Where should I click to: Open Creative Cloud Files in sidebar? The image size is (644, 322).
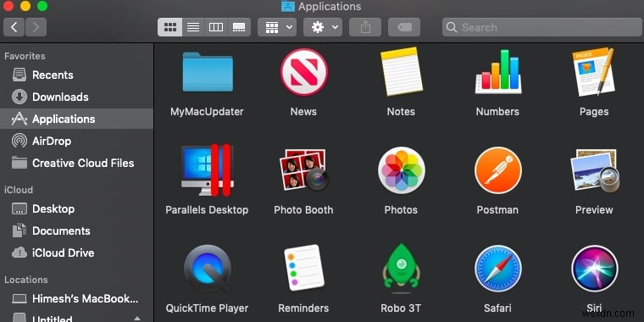click(76, 163)
